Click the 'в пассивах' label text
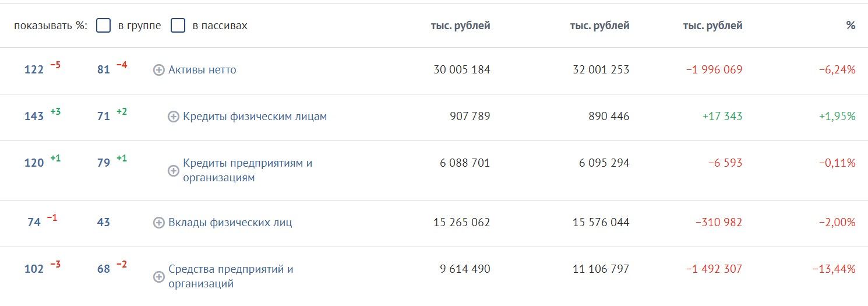The height and width of the screenshot is (306, 868). (220, 26)
